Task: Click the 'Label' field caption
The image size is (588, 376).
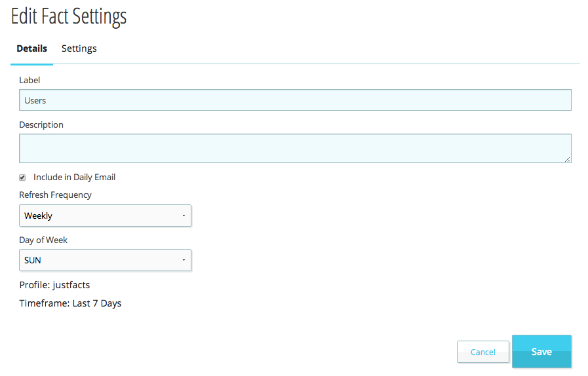Action: coord(29,80)
